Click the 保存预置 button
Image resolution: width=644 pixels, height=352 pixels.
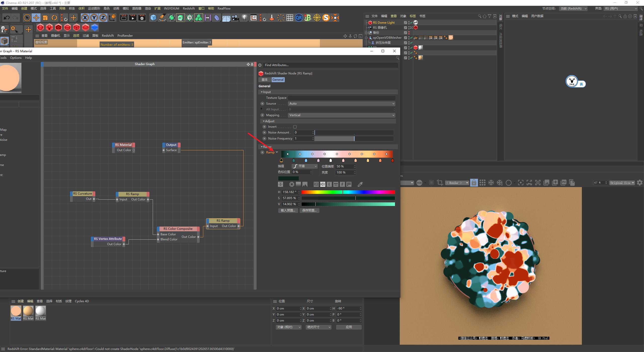[x=309, y=210]
